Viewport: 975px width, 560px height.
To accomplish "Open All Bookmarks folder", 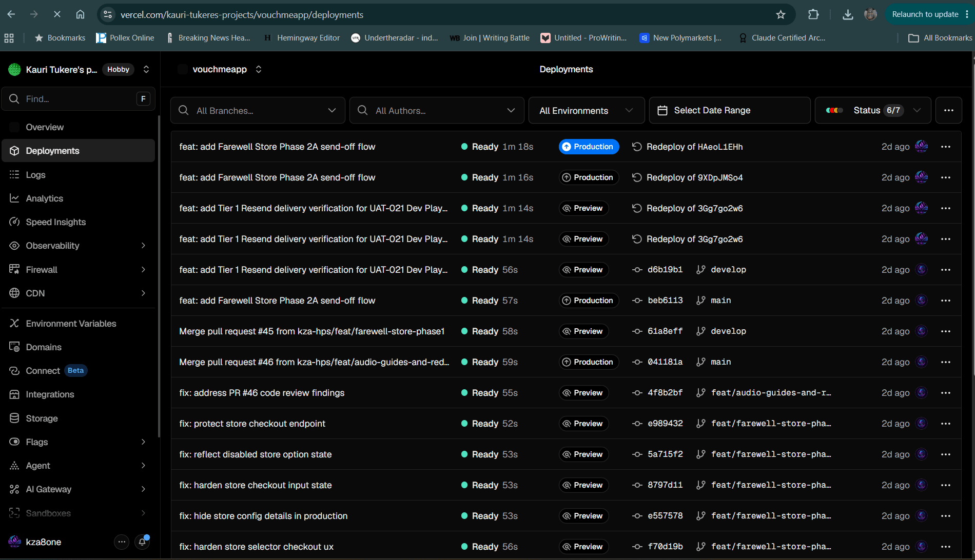I will click(940, 38).
